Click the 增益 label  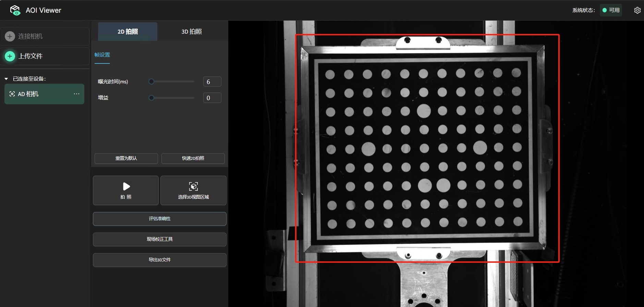[x=103, y=98]
